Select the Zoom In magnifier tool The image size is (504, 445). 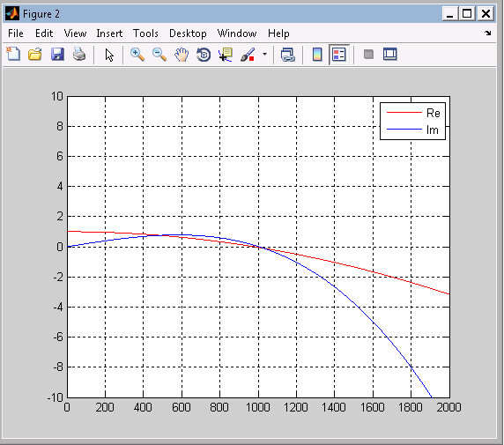137,55
